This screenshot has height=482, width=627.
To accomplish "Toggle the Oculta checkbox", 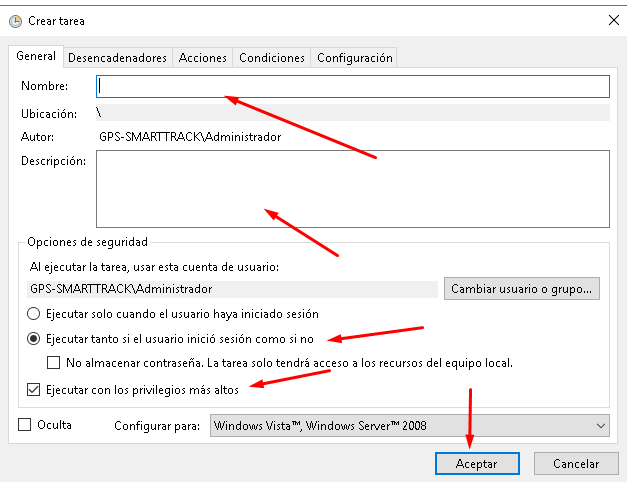I will pyautogui.click(x=25, y=425).
